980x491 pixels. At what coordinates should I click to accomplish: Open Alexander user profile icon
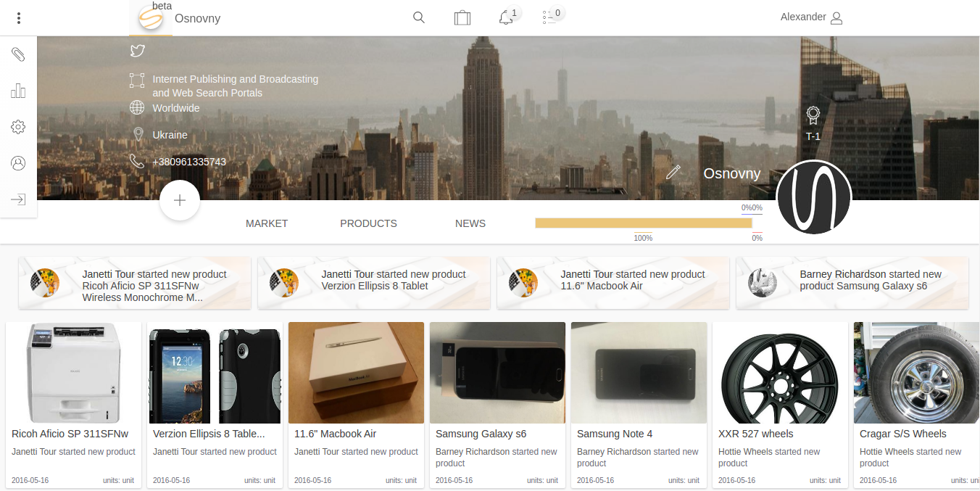pos(836,18)
